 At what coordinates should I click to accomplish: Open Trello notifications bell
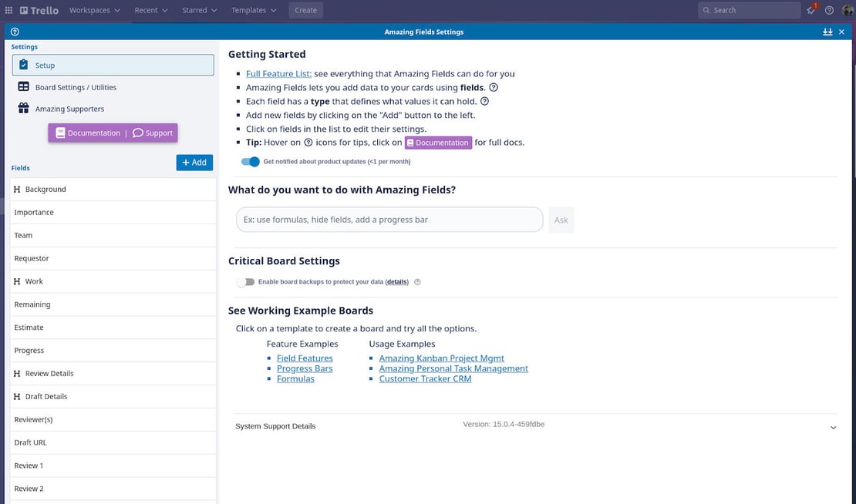click(x=811, y=10)
